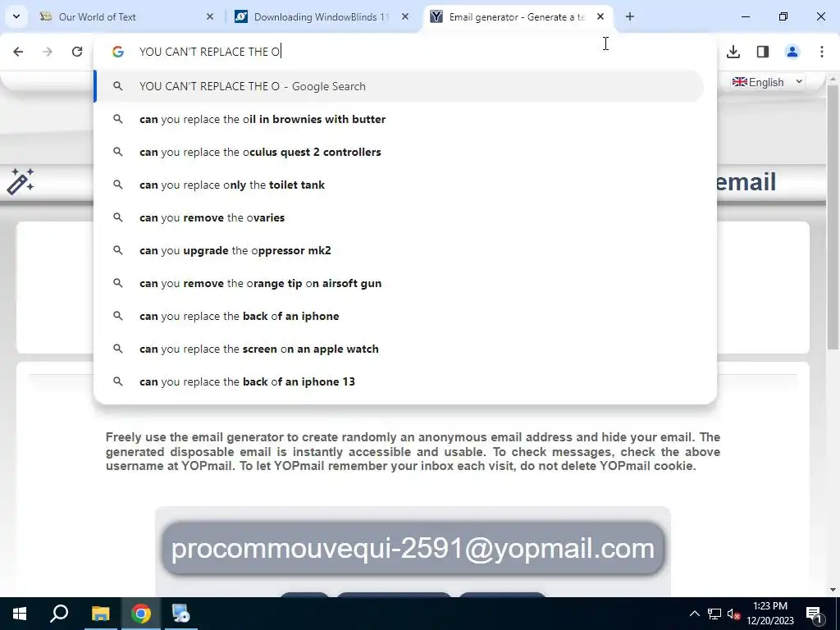Click the Chrome taskbar icon
This screenshot has height=630, width=840.
[x=141, y=614]
